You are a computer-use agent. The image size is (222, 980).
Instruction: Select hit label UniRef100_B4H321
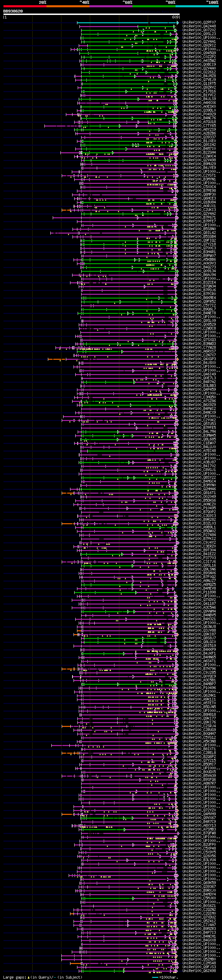tap(199, 619)
